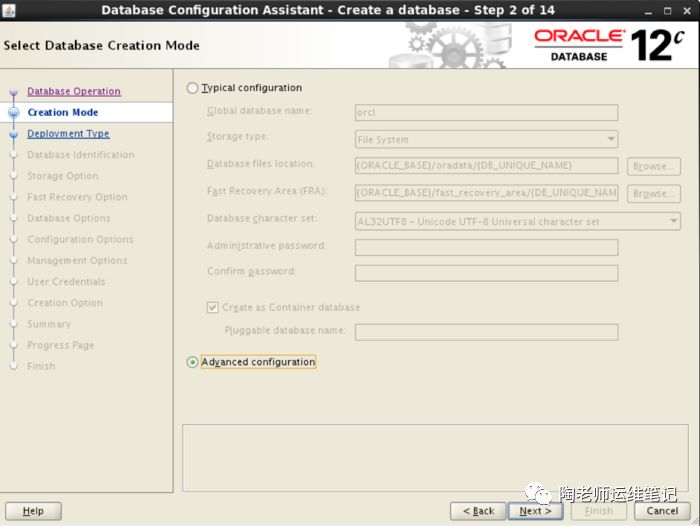This screenshot has height=526, width=700.
Task: Browse for Database files location
Action: (x=653, y=166)
